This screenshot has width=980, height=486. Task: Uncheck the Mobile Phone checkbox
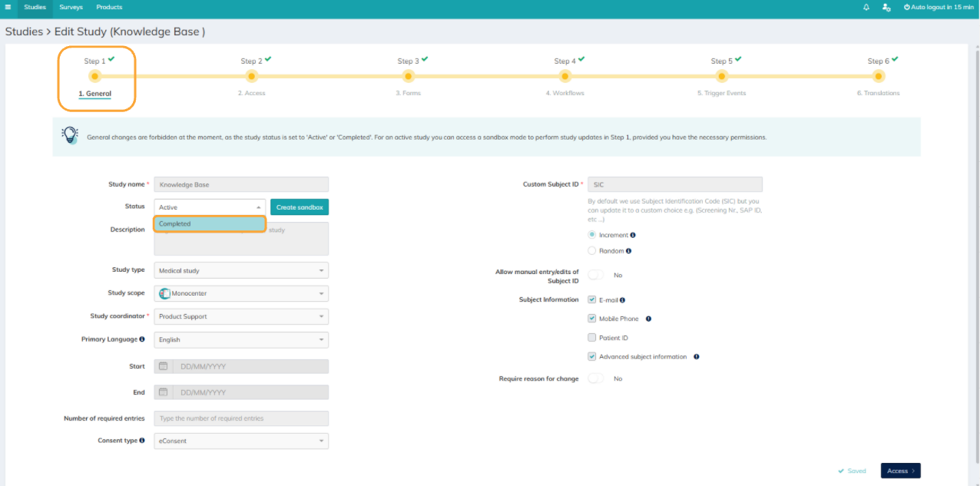591,319
